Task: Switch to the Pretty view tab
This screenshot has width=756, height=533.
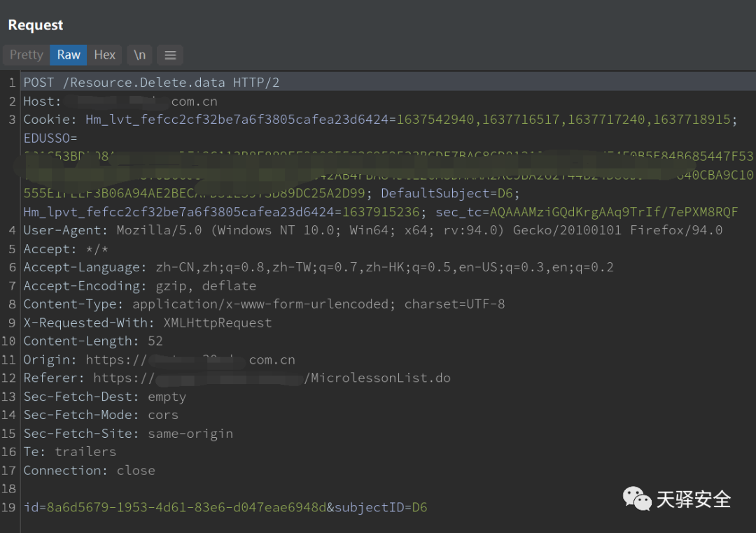Action: (27, 55)
